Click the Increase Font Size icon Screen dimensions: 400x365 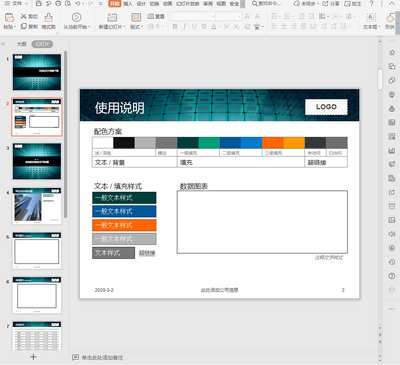point(247,16)
